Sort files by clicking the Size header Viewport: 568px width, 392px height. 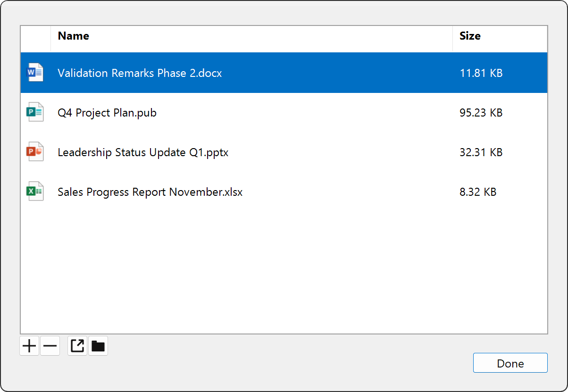coord(470,35)
